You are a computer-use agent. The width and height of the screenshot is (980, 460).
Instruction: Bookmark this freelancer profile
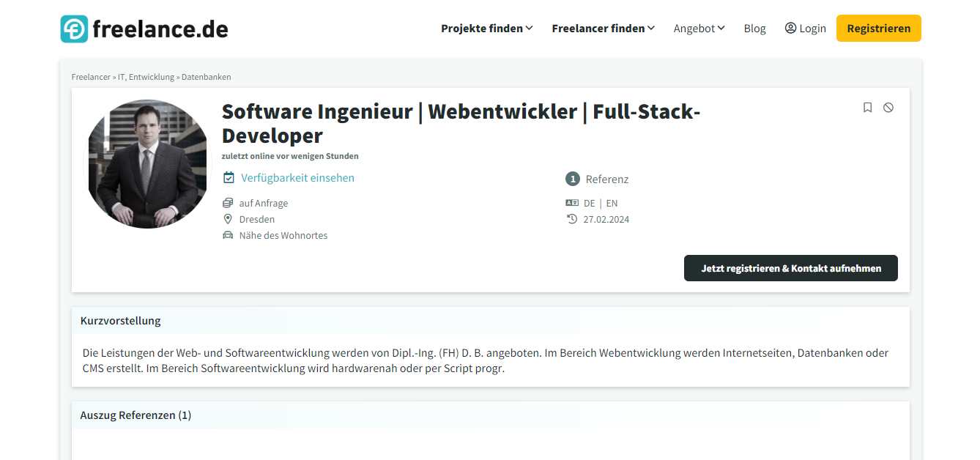pos(867,108)
